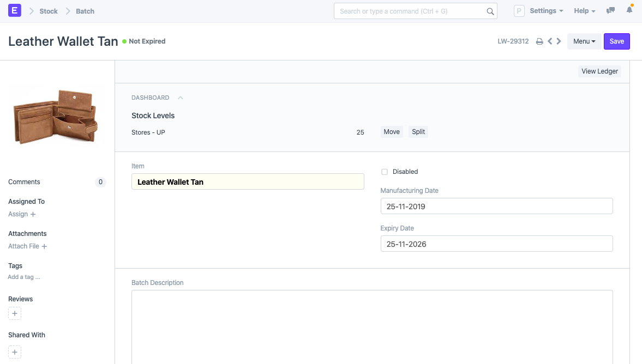Go to next batch with right arrow
The height and width of the screenshot is (364, 642).
pos(559,41)
